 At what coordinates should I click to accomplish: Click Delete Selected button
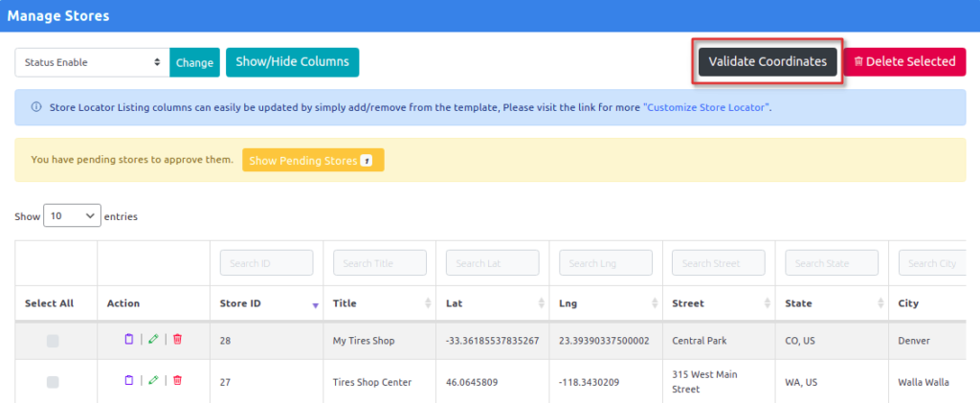point(905,62)
